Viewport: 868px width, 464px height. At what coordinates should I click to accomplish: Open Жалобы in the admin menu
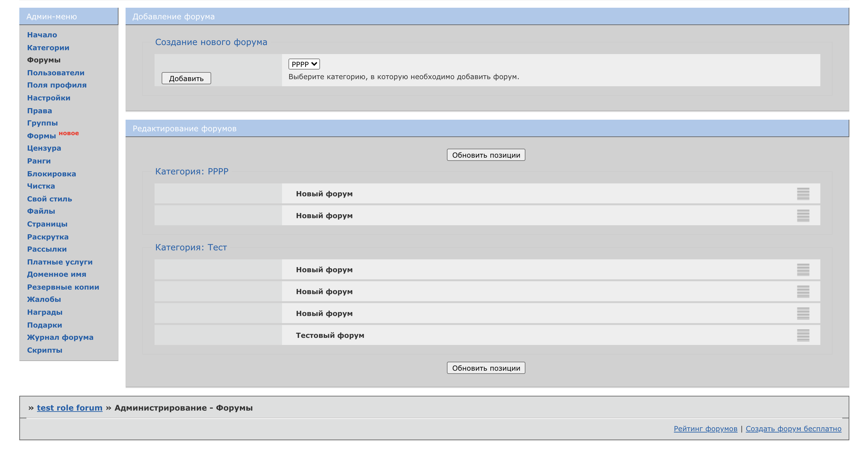tap(44, 299)
